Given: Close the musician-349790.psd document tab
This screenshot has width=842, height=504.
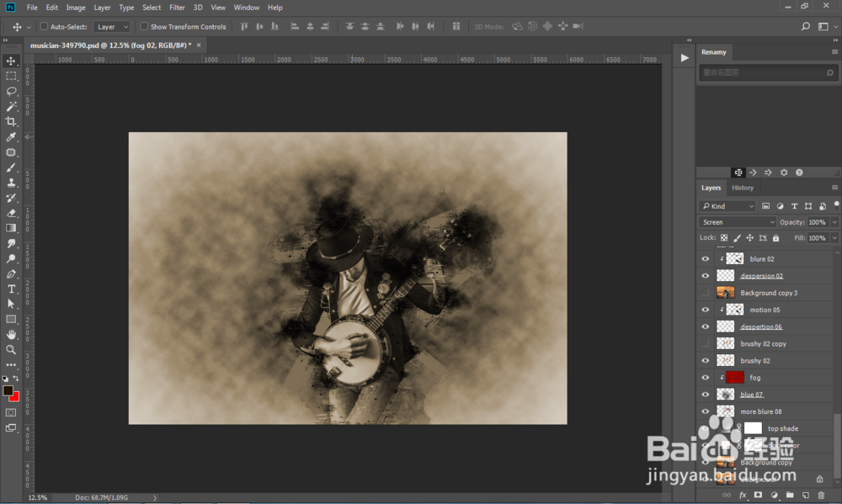Looking at the screenshot, I should [199, 45].
